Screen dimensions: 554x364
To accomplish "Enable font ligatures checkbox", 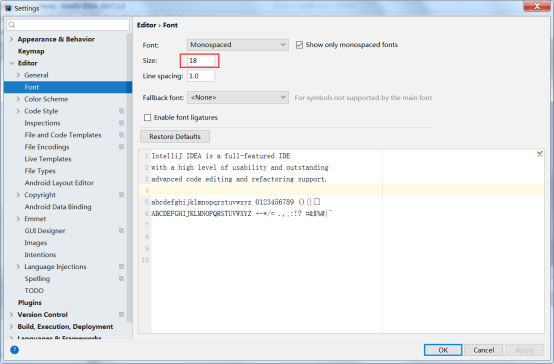I will tap(147, 117).
